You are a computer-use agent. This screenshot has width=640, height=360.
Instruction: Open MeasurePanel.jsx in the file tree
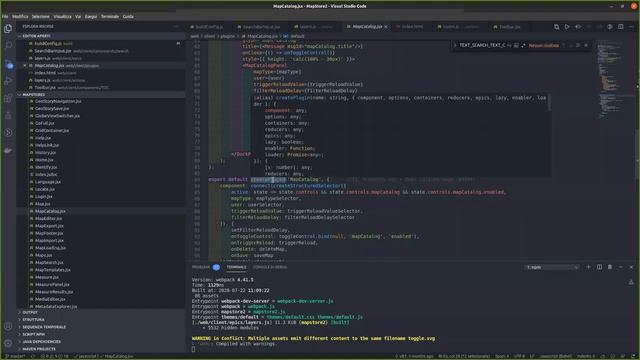pyautogui.click(x=52, y=284)
